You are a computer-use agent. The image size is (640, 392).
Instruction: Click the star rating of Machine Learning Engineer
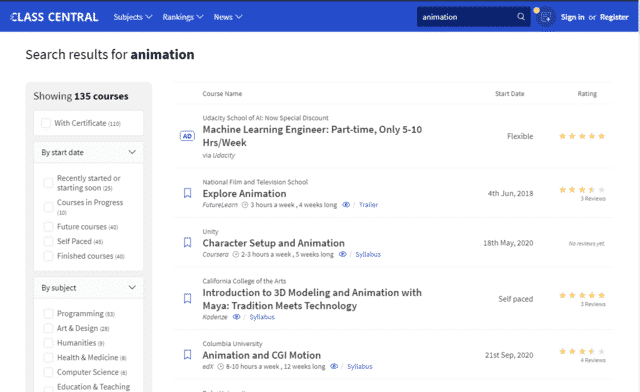(x=582, y=136)
